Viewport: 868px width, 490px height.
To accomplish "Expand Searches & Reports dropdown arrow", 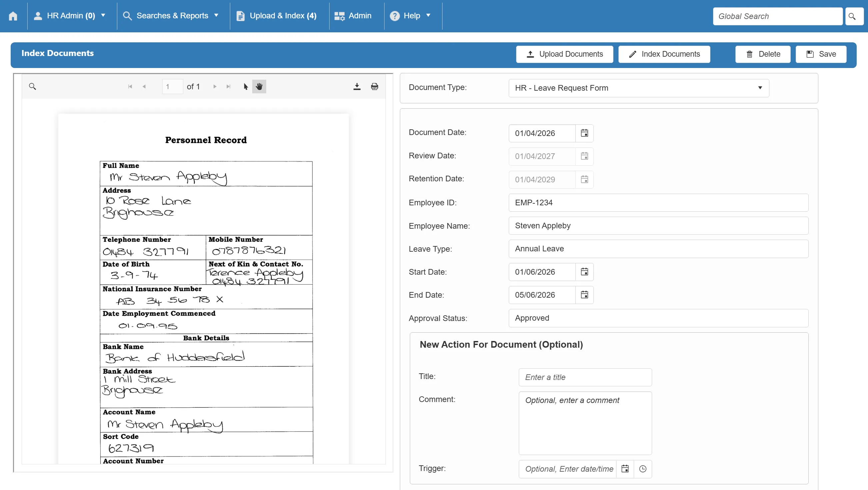I will pos(216,15).
